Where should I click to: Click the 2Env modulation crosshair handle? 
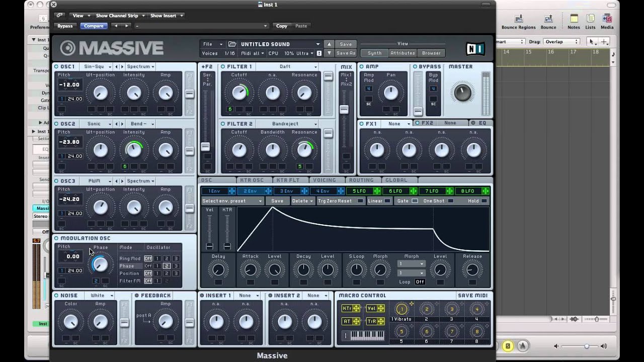268,191
